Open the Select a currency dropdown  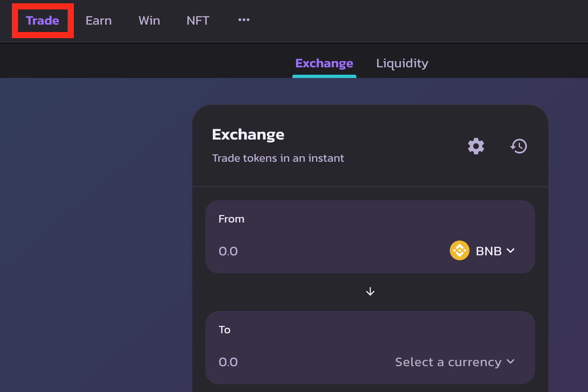click(448, 362)
